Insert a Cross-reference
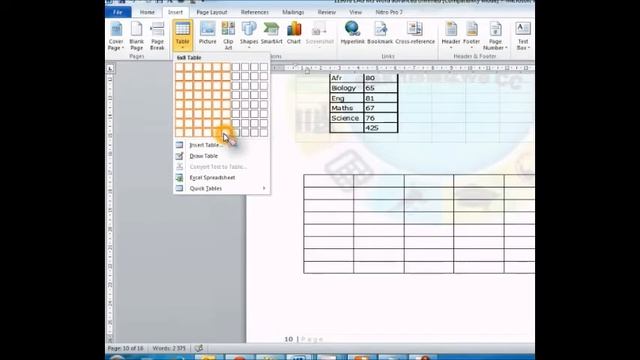 coord(415,33)
